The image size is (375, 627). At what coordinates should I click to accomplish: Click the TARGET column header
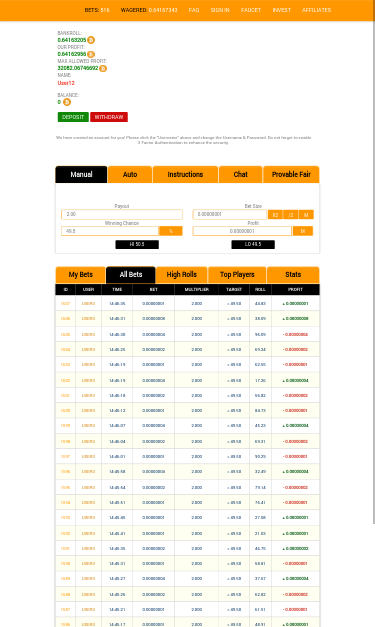(x=234, y=290)
